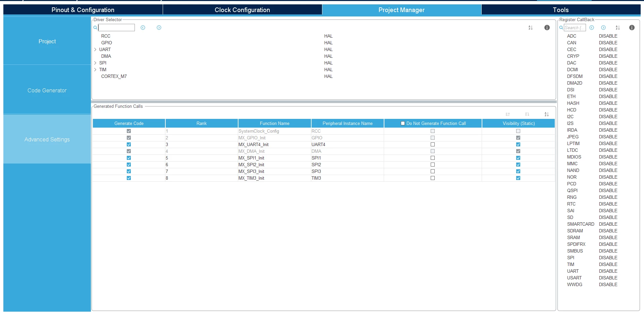644x315 pixels.
Task: Expand the TIM driver tree node
Action: tap(95, 70)
